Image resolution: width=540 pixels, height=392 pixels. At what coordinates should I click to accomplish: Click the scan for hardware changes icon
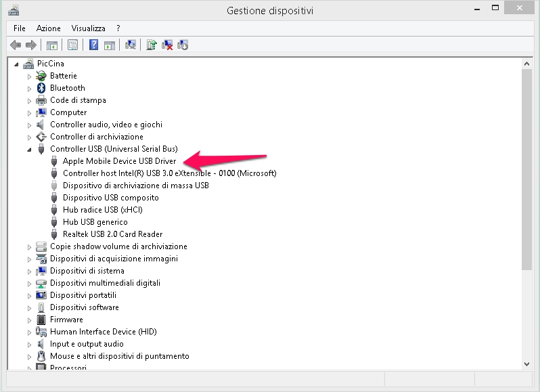[131, 45]
